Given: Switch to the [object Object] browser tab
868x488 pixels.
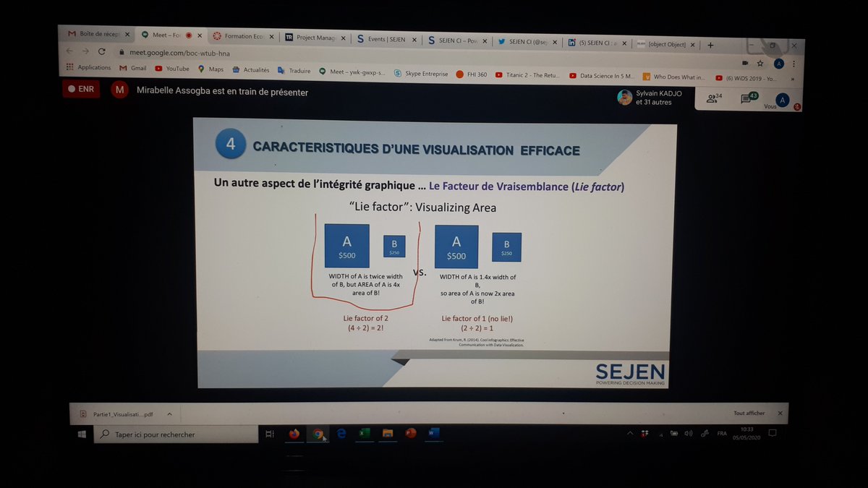Looking at the screenshot, I should (x=666, y=44).
